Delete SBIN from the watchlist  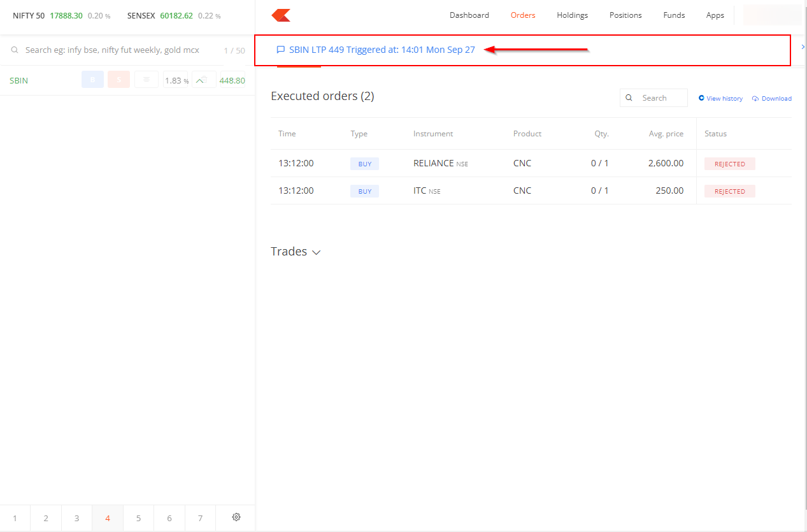coord(203,80)
